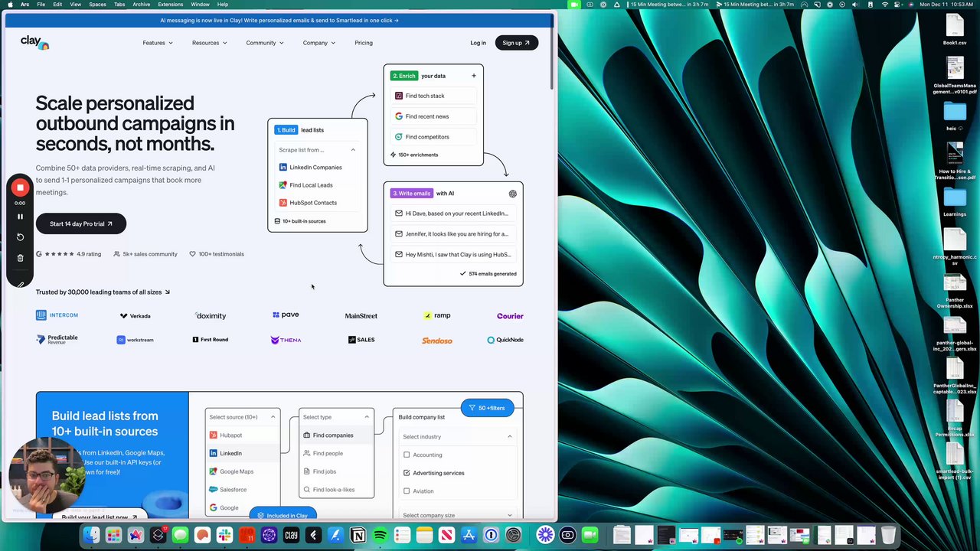This screenshot has height=551, width=980.
Task: Click the browser window's vertical scrollbar
Action: tap(552, 54)
